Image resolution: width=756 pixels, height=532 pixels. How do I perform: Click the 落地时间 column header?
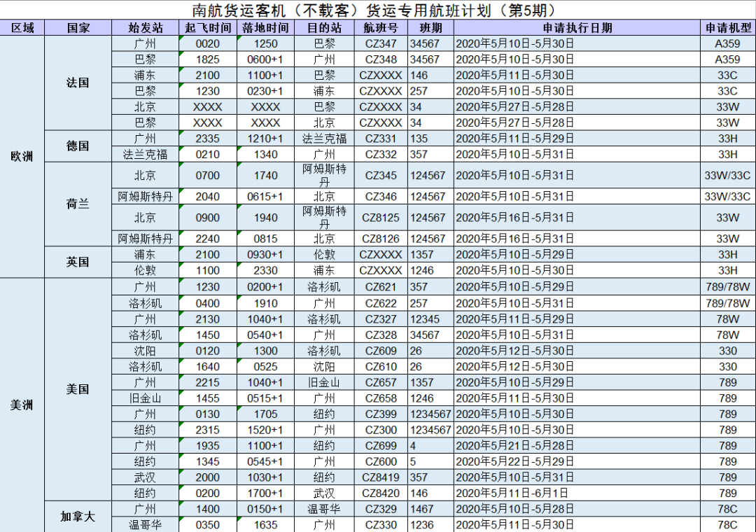(266, 28)
